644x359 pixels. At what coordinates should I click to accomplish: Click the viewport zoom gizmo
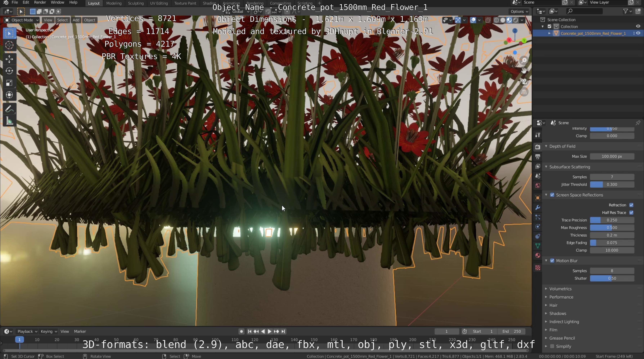(x=524, y=60)
